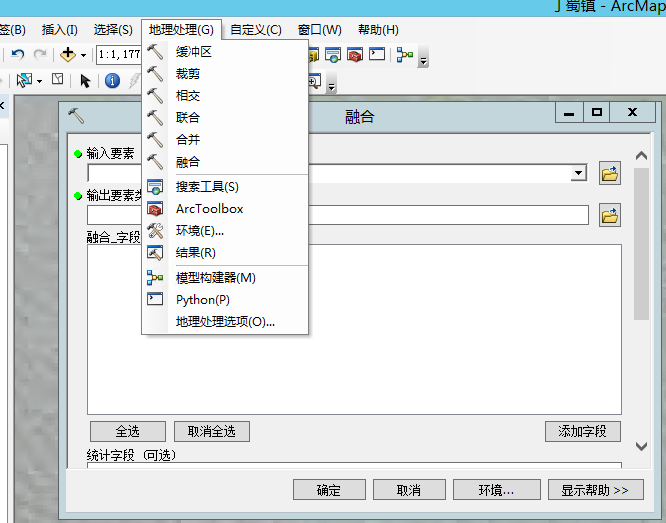Open the 窗口(W) menu
Viewport: 666px width, 523px height.
coord(319,30)
